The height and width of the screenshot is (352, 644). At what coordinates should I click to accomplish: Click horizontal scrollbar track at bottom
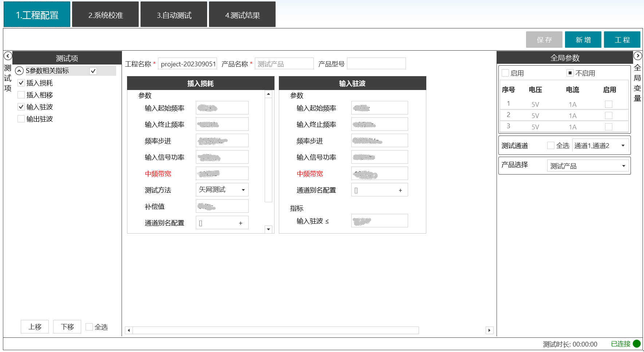click(x=276, y=331)
